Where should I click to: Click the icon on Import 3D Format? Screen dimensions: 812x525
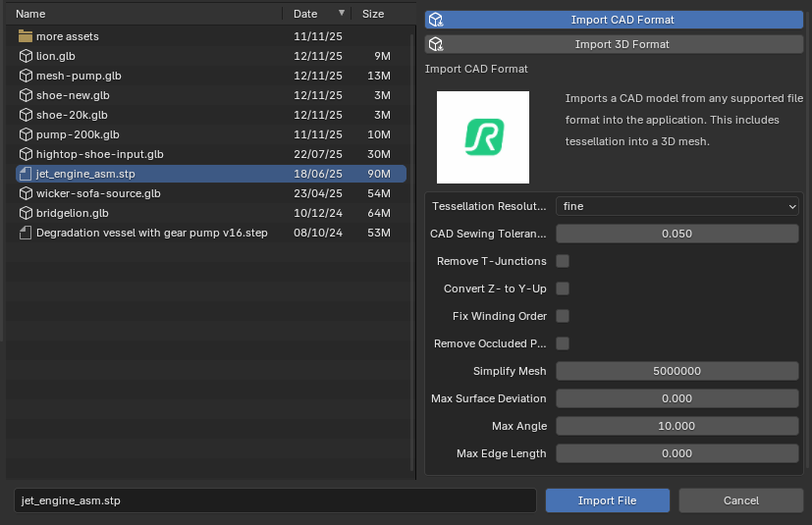coord(436,44)
